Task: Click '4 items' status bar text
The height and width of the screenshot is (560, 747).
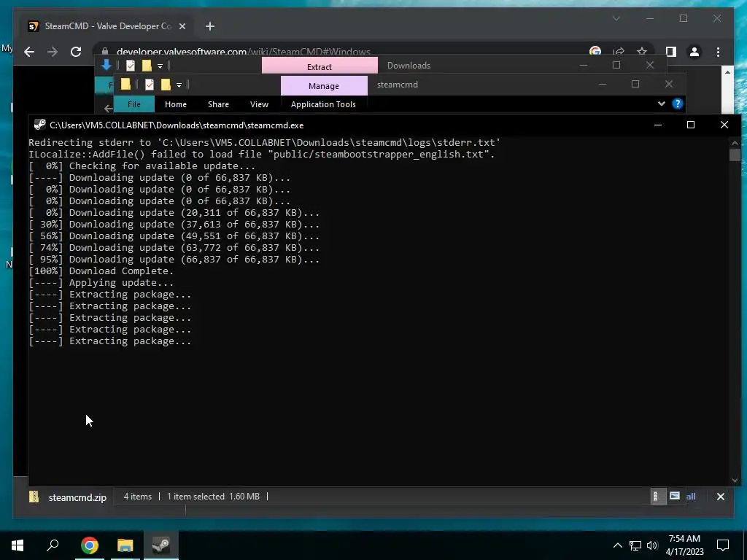Action: (x=138, y=496)
